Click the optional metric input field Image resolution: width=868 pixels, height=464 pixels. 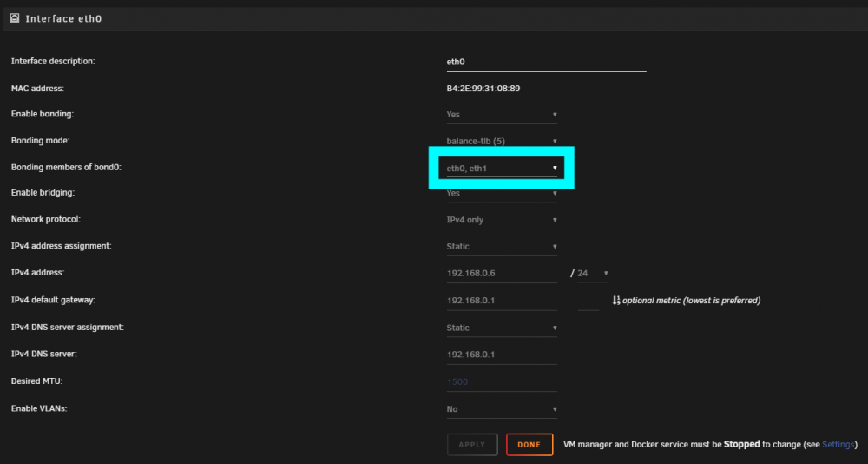[589, 301]
